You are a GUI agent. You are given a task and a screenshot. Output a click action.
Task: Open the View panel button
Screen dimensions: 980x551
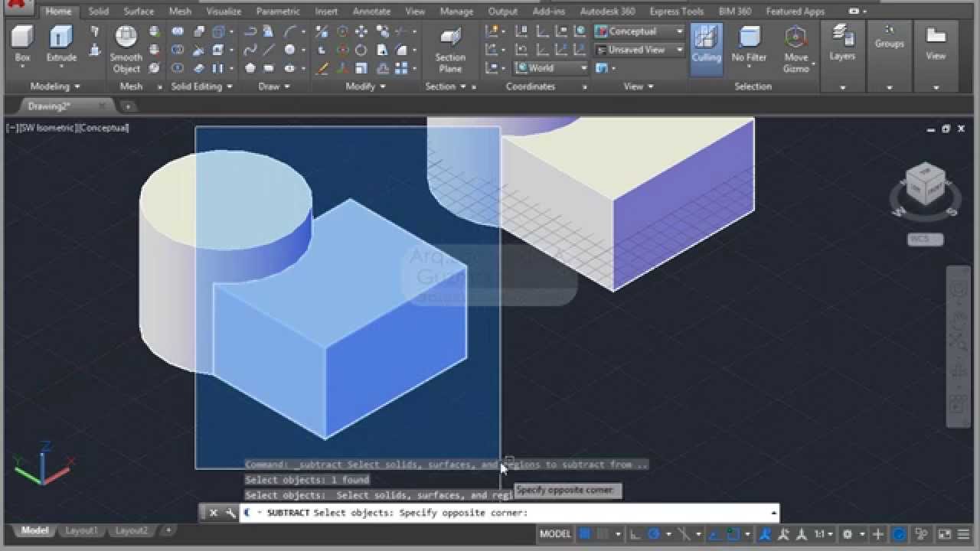[x=936, y=44]
